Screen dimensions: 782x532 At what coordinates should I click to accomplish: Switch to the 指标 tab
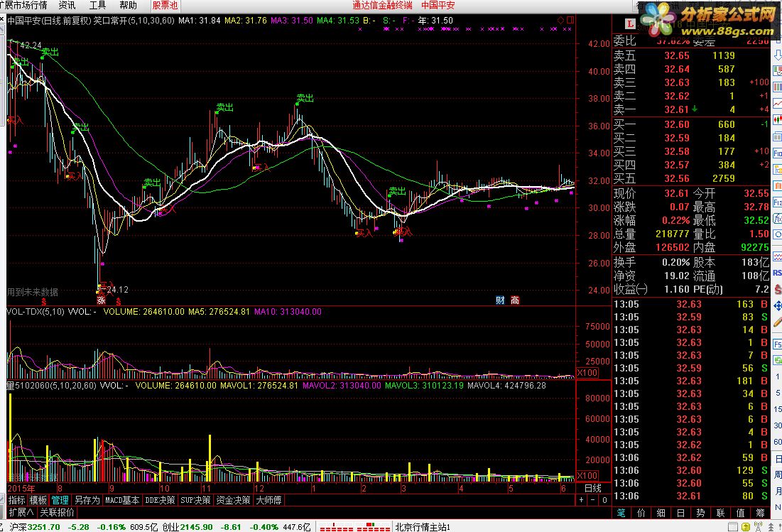pyautogui.click(x=17, y=500)
